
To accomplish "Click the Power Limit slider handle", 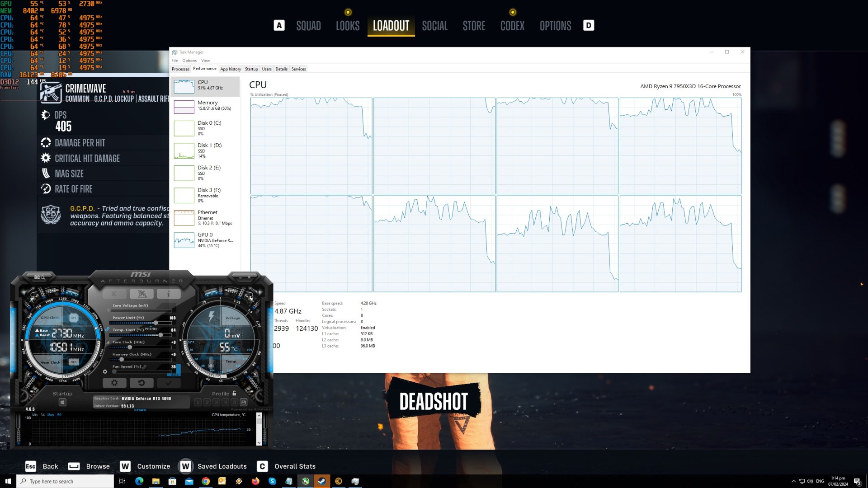I will 156,323.
